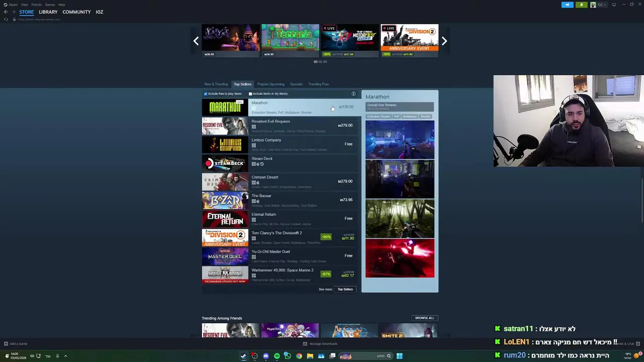Viewport: 644px width, 362px height.
Task: Open Manage Downloads in bottom bar
Action: [x=320, y=344]
